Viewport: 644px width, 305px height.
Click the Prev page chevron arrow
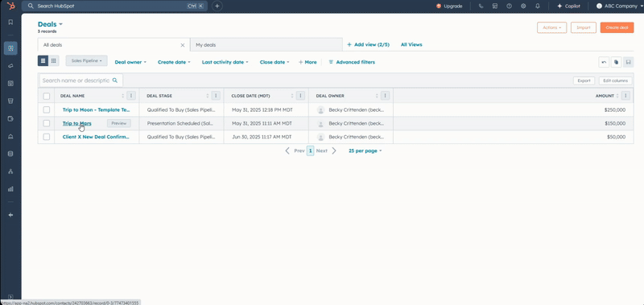click(x=287, y=150)
